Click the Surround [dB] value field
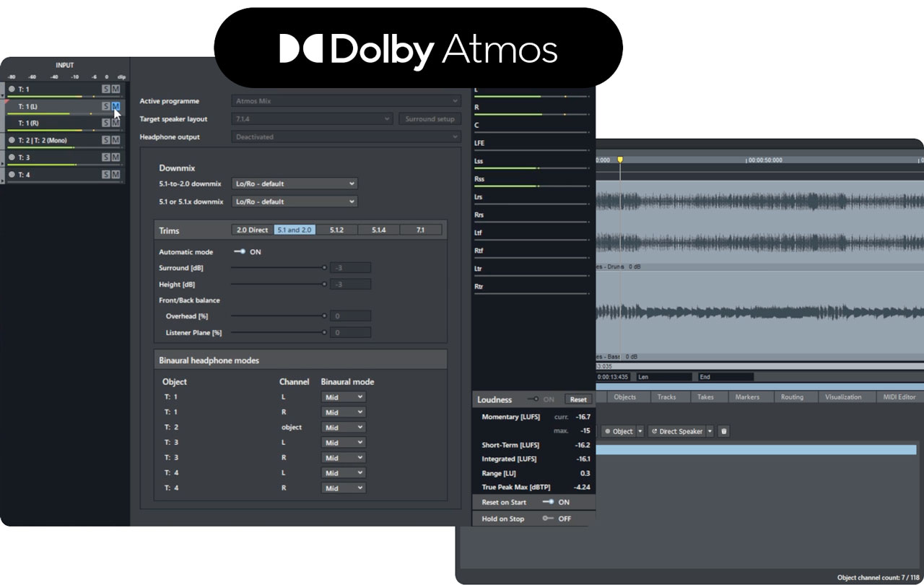924x585 pixels. 350,268
